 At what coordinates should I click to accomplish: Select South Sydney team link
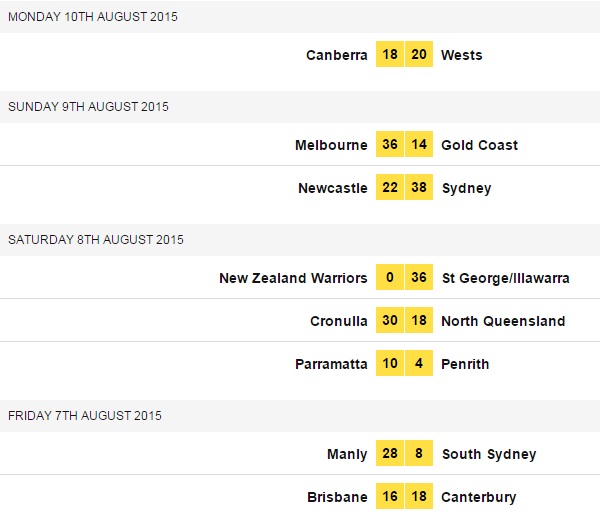coord(488,454)
